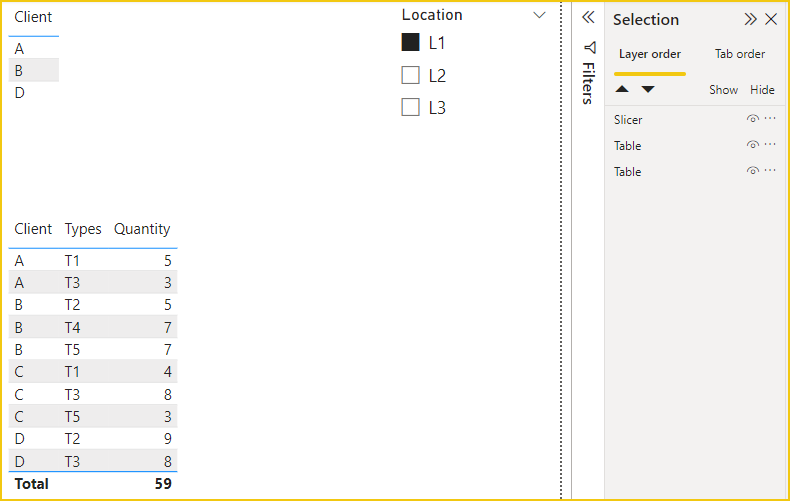
Task: Click the Location slicer header
Action: [432, 15]
